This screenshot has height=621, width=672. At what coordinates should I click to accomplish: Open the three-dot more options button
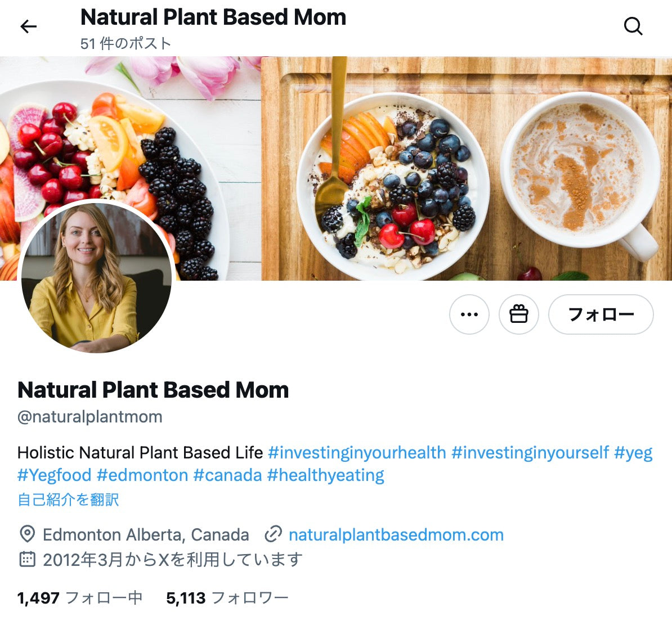[x=469, y=314]
